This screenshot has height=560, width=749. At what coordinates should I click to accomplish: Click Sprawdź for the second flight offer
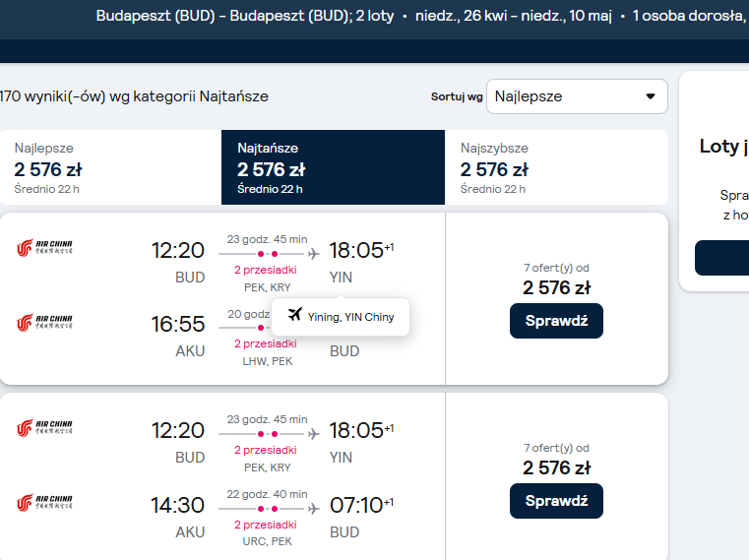click(x=556, y=501)
